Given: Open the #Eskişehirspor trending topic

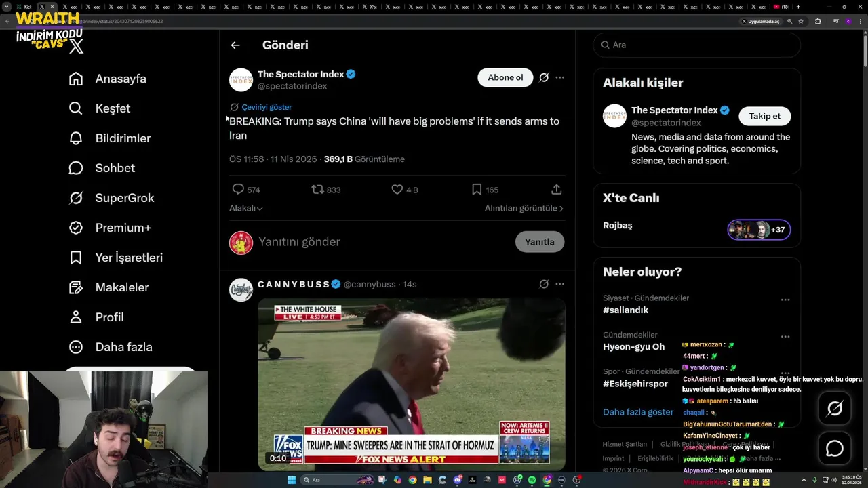Looking at the screenshot, I should pyautogui.click(x=635, y=384).
